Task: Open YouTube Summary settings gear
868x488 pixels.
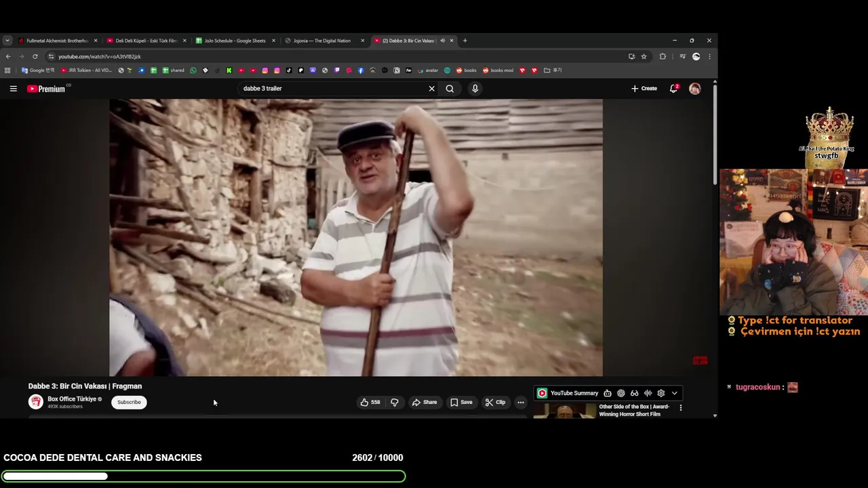Action: (661, 393)
